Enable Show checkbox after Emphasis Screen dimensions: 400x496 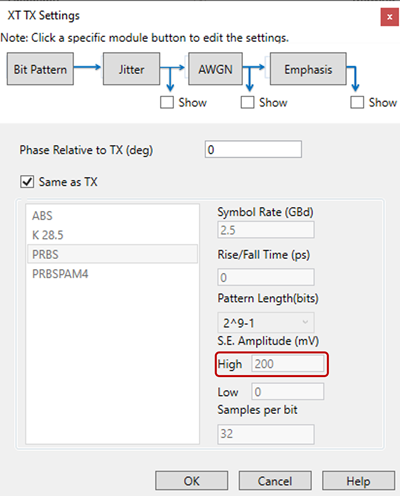click(357, 102)
